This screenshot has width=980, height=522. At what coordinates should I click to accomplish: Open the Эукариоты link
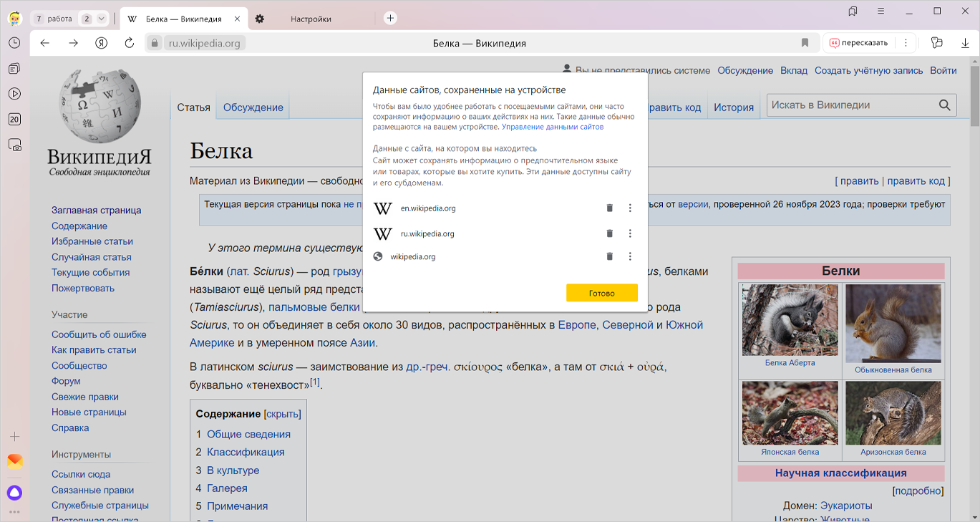[x=846, y=506]
